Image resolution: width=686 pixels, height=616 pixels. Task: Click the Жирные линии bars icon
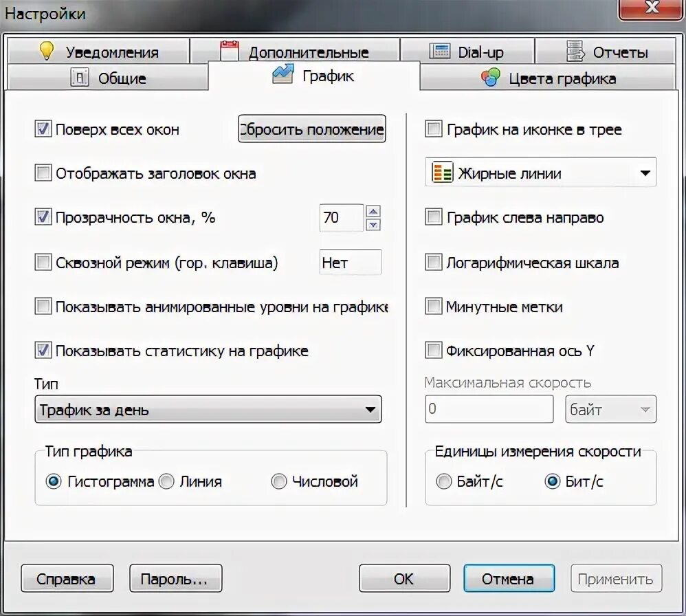point(442,172)
